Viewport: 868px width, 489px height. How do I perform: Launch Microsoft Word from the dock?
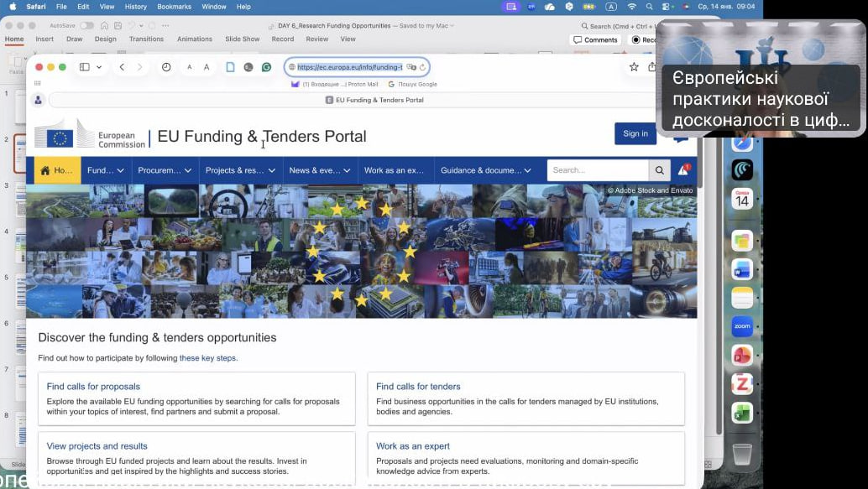[742, 269]
